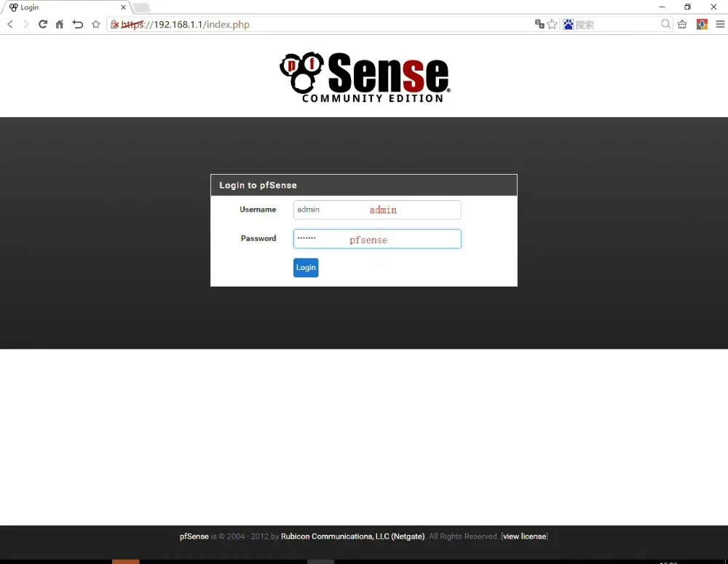Open a new tab with the new-tab button
The image size is (728, 564).
[141, 7]
